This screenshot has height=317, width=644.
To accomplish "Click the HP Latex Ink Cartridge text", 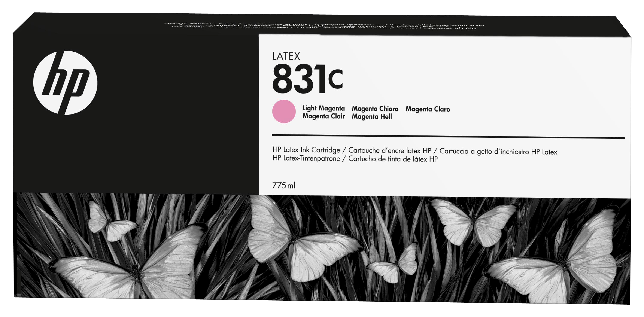I will [306, 150].
